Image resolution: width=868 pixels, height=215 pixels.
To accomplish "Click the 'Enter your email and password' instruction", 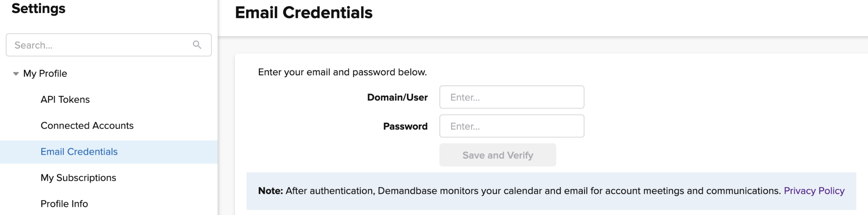I will 342,72.
